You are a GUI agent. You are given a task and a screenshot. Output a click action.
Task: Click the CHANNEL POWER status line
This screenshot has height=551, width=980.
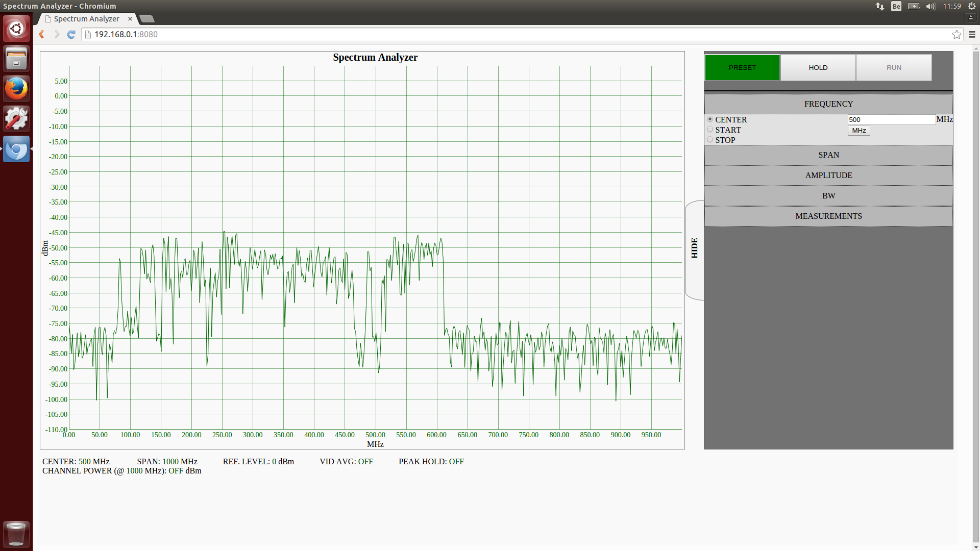click(122, 471)
